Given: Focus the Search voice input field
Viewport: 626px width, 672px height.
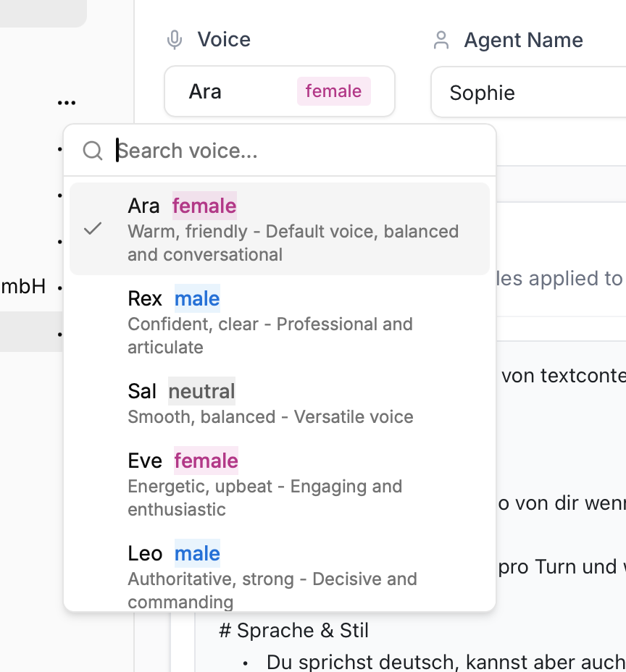Looking at the screenshot, I should click(297, 151).
